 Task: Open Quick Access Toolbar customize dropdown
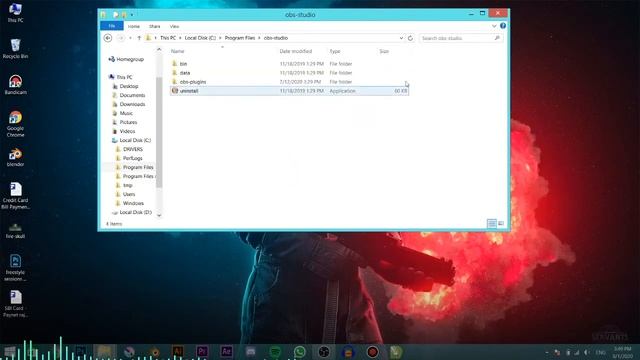pos(132,15)
